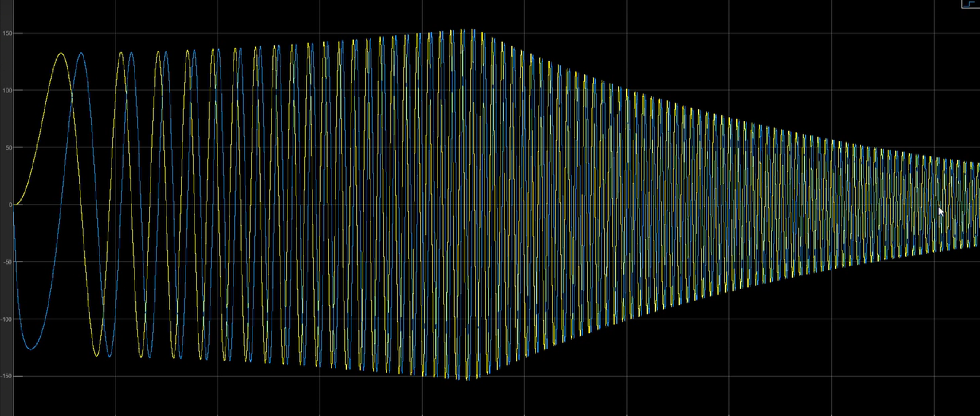
Task: Click the 100 y-axis tick label
Action: click(x=7, y=90)
